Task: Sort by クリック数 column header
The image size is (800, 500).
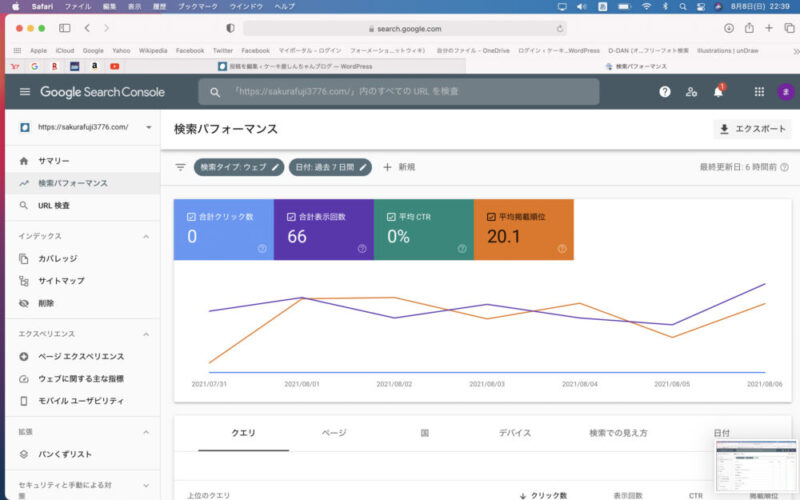Action: pyautogui.click(x=544, y=495)
